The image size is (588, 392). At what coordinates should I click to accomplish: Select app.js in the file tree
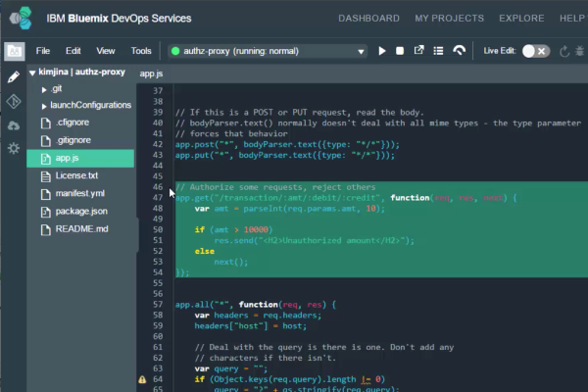point(80,159)
